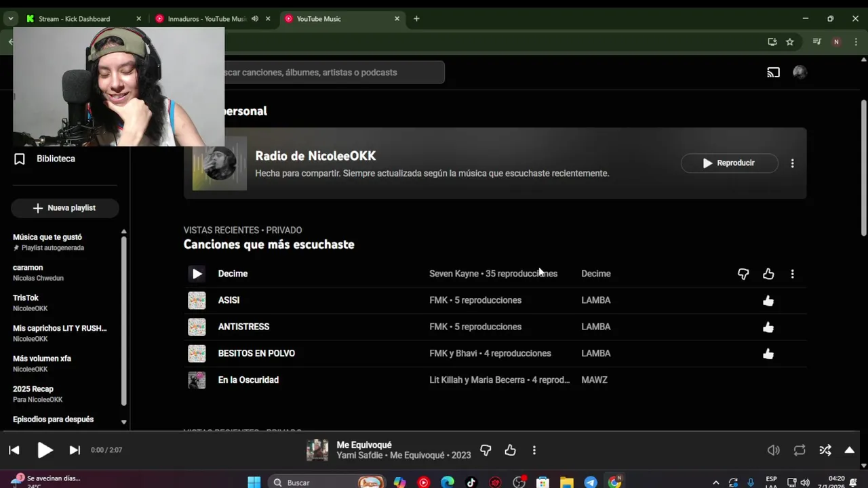The width and height of the screenshot is (868, 488).
Task: Close the Inmaduros tab
Action: tap(268, 19)
